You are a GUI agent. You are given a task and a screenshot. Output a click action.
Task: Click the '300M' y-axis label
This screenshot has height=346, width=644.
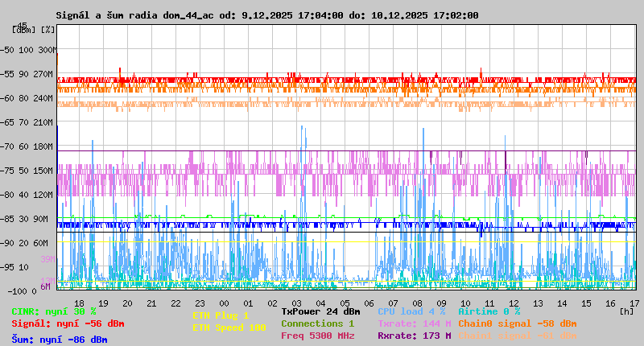click(47, 50)
